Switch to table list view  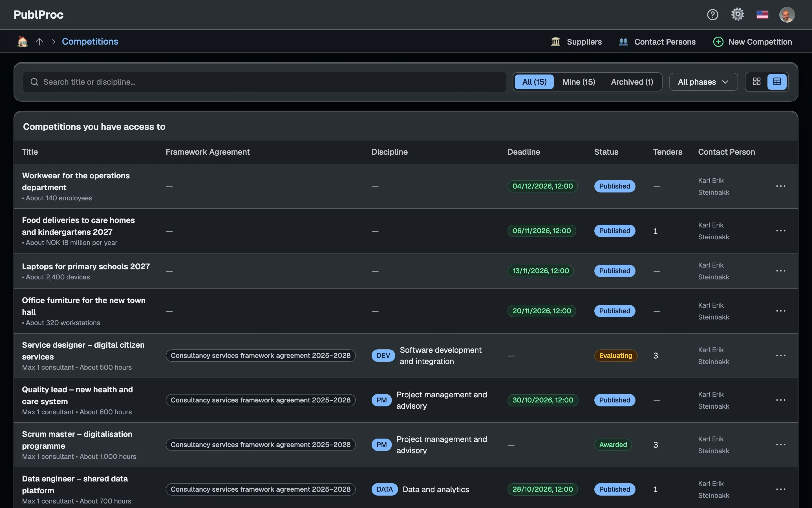tap(777, 82)
